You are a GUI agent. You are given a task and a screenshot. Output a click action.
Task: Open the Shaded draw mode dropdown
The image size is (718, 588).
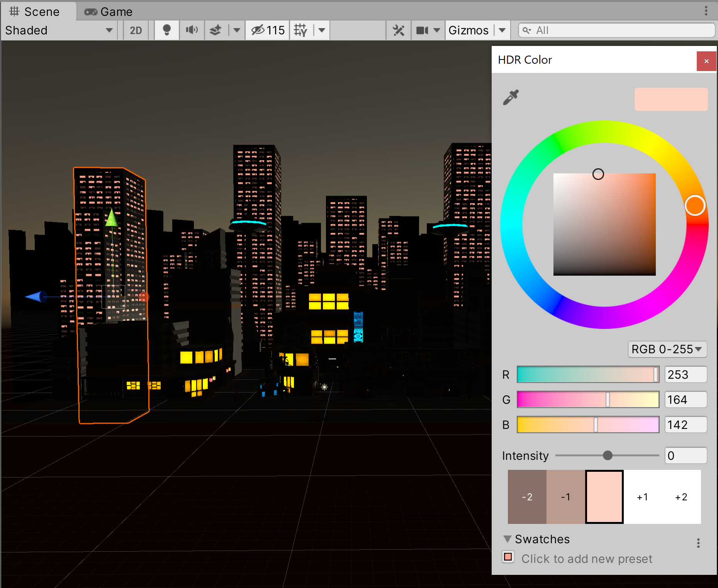click(x=59, y=30)
